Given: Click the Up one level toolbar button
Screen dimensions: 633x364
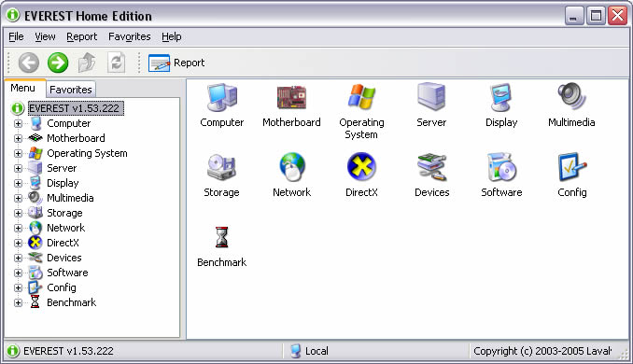Looking at the screenshot, I should (87, 63).
